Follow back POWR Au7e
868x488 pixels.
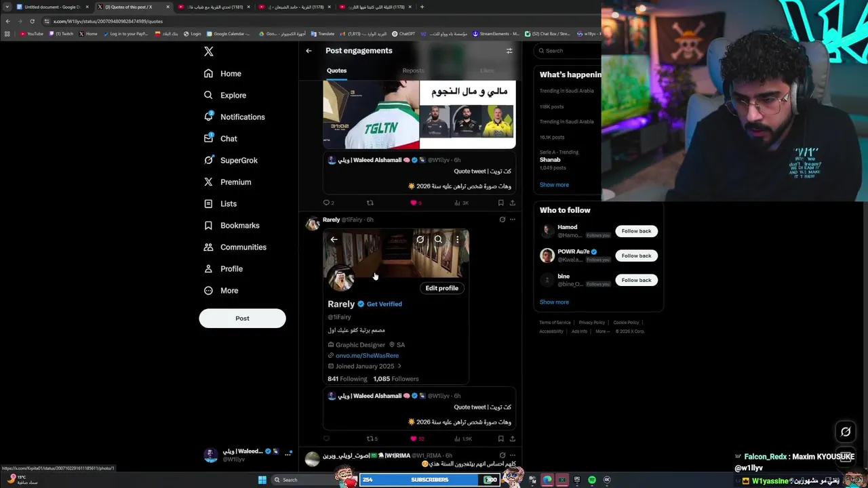coord(636,256)
